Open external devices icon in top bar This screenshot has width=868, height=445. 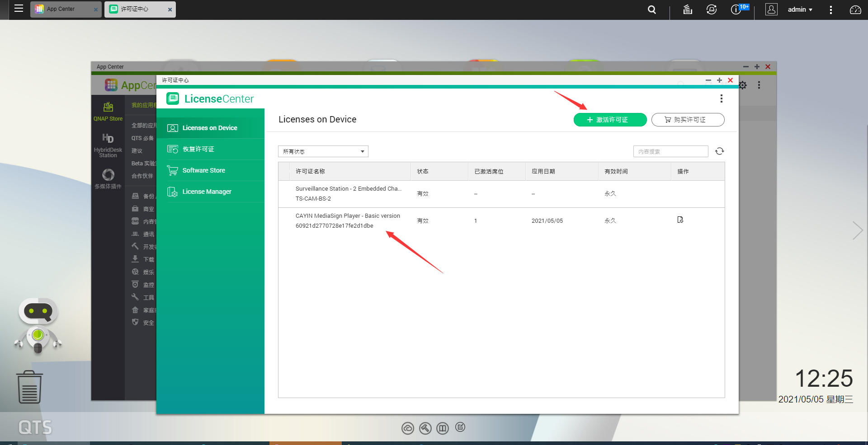712,9
